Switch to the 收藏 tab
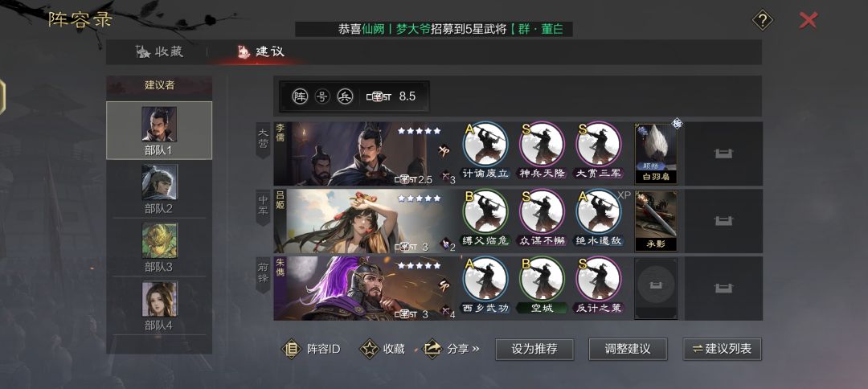The width and height of the screenshot is (868, 389). tap(159, 52)
